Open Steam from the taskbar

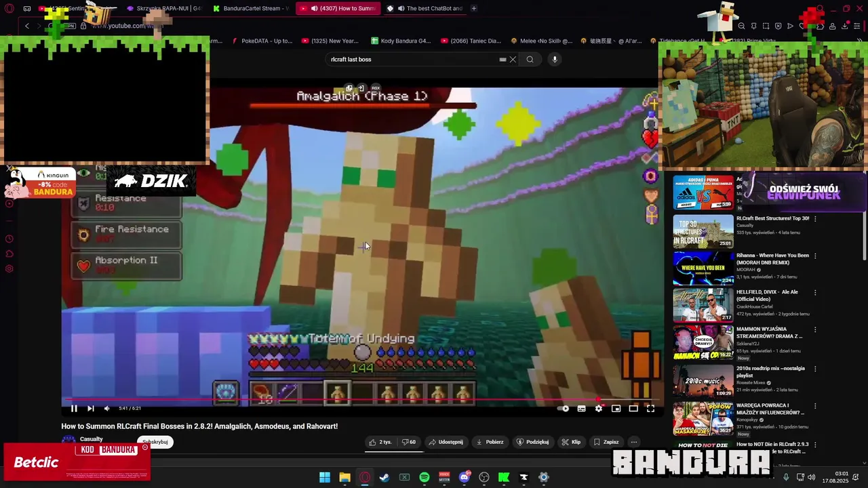point(384,477)
